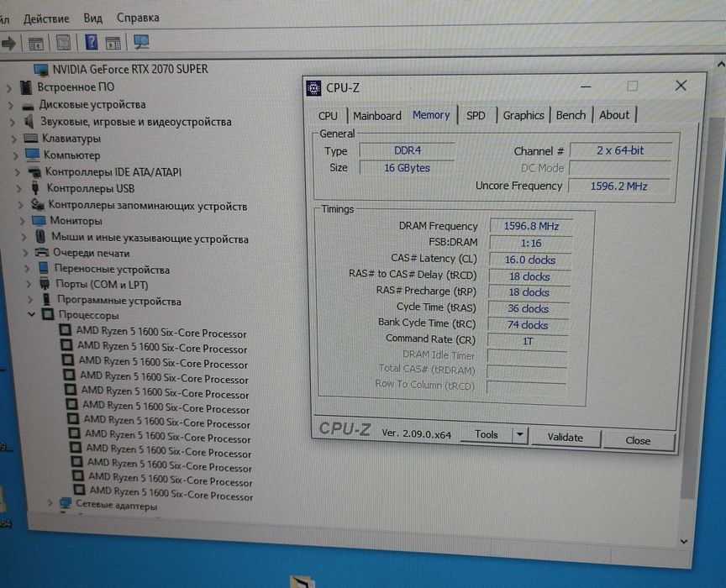This screenshot has width=726, height=588.
Task: Minimize the CPU-Z window
Action: tap(585, 87)
